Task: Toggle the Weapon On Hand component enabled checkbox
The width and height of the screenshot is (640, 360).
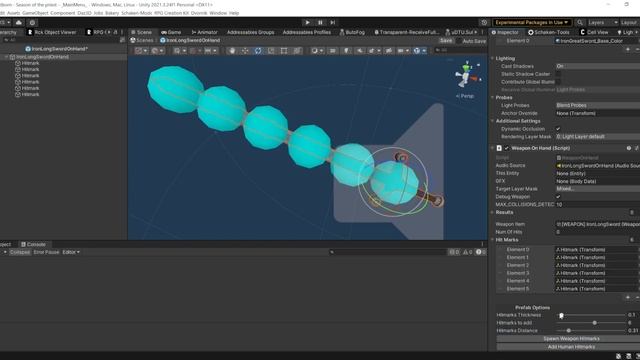Action: click(507, 148)
